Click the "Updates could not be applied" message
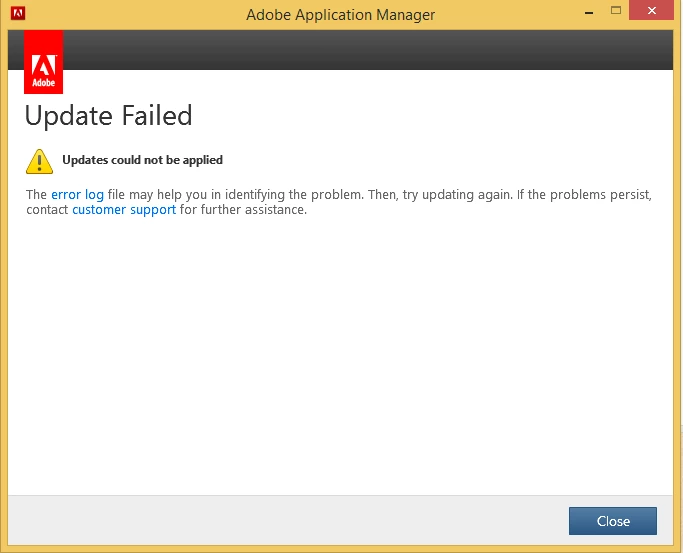The image size is (683, 553). point(142,160)
